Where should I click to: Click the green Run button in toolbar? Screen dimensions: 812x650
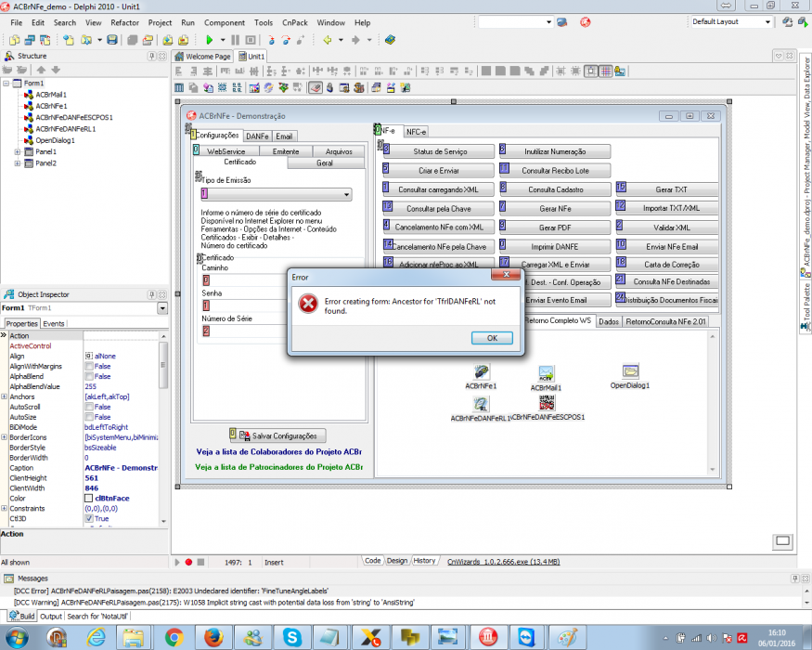(x=209, y=40)
